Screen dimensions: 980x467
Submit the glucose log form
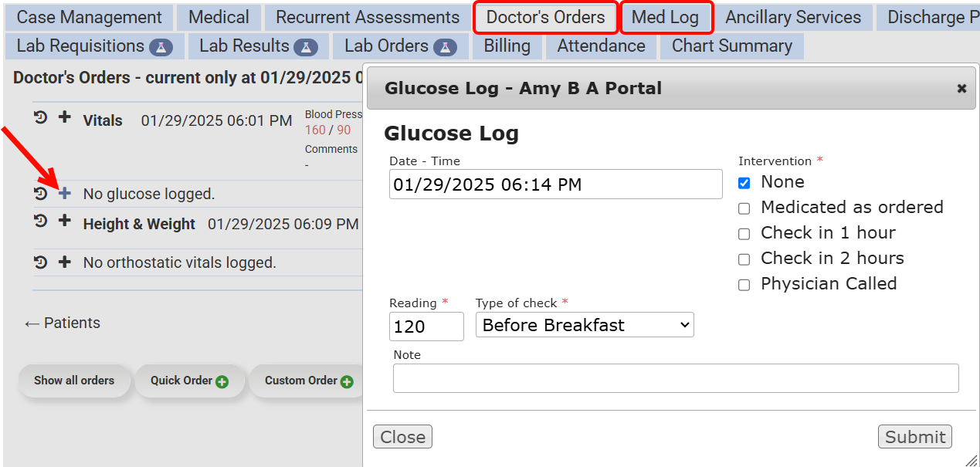click(x=914, y=437)
